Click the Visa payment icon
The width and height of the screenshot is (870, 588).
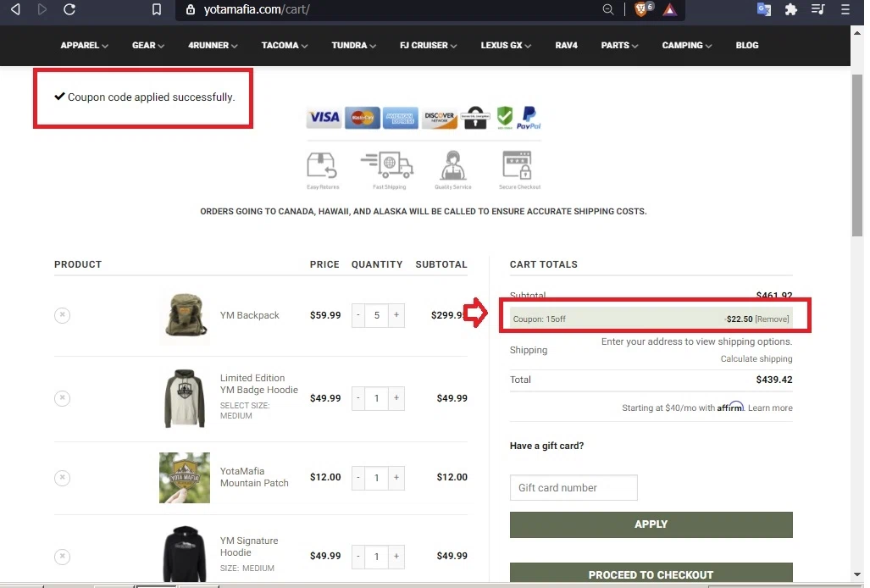coord(324,117)
